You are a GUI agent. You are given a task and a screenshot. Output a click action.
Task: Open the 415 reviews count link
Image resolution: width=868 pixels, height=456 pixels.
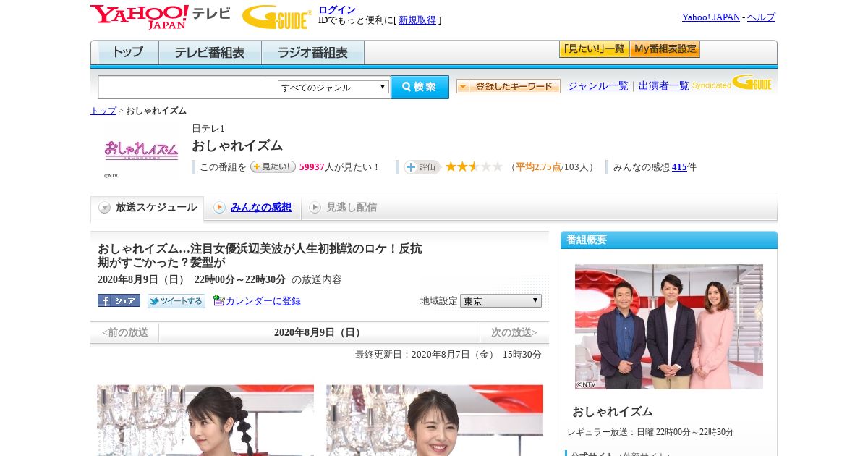(679, 167)
